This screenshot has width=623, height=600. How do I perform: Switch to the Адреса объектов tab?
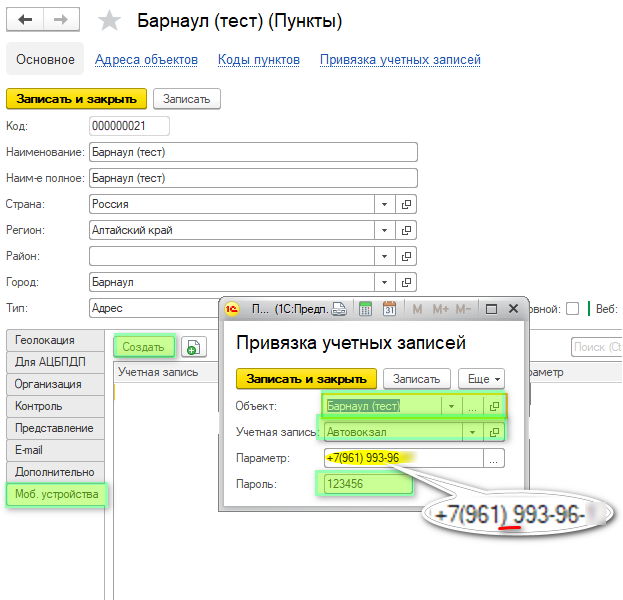[x=146, y=59]
